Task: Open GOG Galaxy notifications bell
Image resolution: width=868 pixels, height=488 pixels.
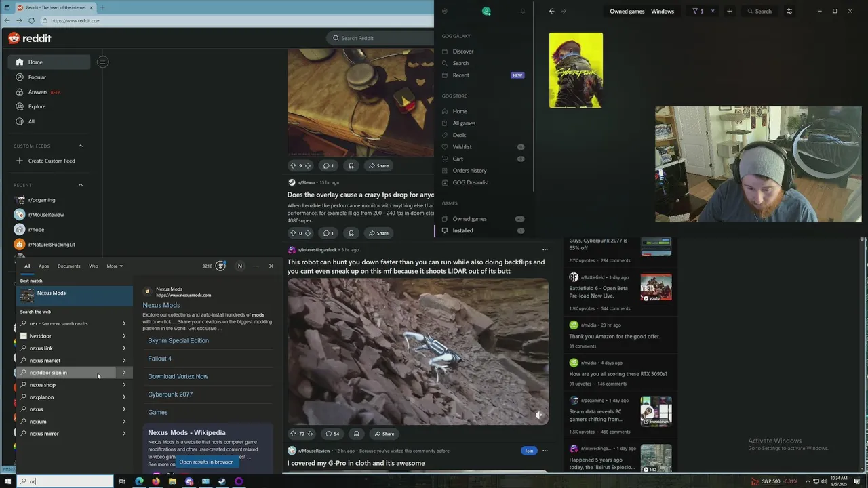Action: [523, 12]
